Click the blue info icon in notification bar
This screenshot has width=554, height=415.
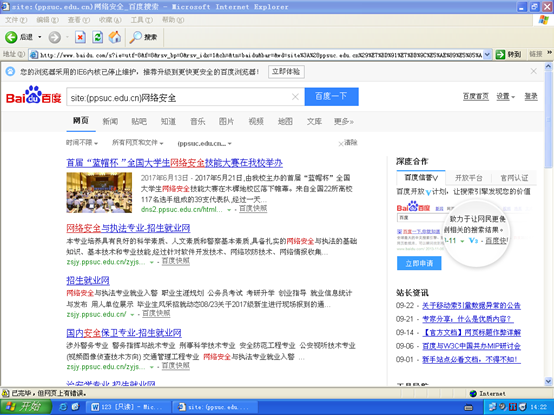click(x=10, y=72)
